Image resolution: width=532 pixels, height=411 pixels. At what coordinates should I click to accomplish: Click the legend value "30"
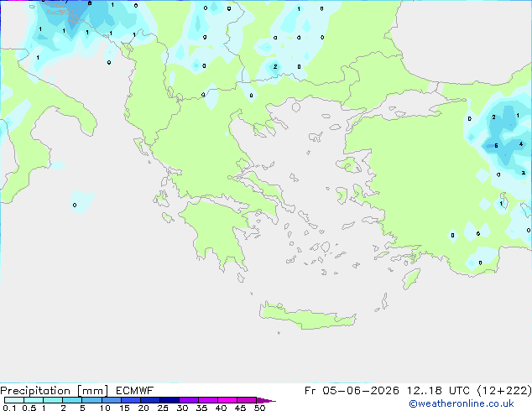tap(182, 408)
